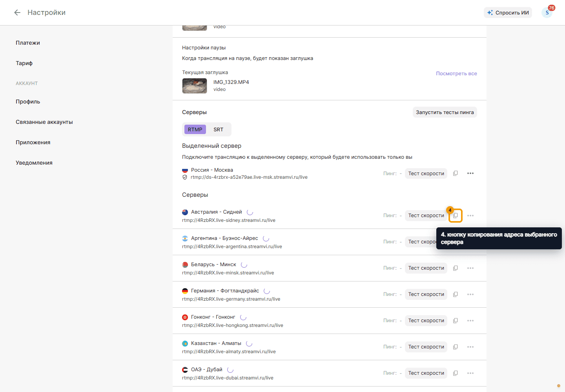This screenshot has width=565, height=392.
Task: Open Платежи in the sidebar
Action: click(x=28, y=43)
